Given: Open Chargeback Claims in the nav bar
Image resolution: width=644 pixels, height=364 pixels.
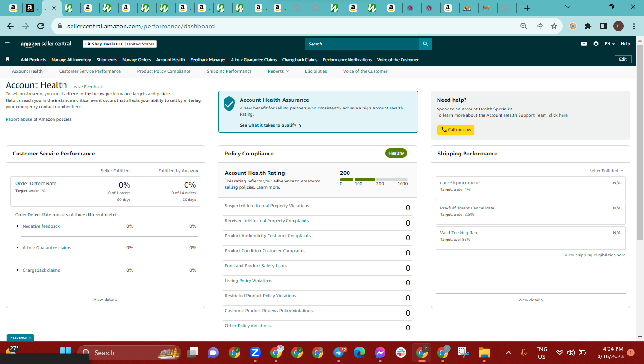Looking at the screenshot, I should point(300,60).
